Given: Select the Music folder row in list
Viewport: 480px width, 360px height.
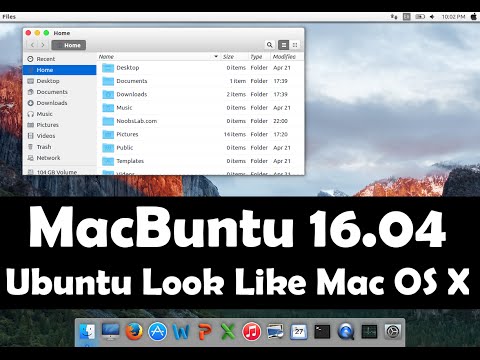Looking at the screenshot, I should click(200, 108).
